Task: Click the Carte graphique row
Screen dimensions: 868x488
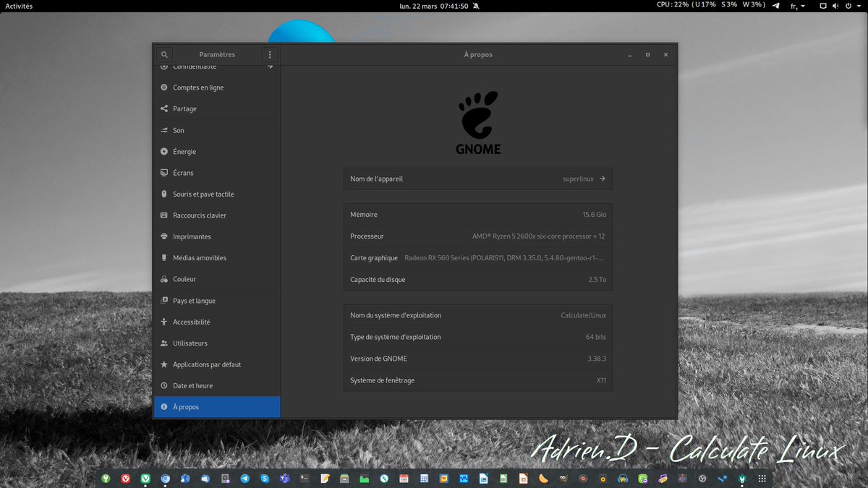Action: pyautogui.click(x=478, y=258)
